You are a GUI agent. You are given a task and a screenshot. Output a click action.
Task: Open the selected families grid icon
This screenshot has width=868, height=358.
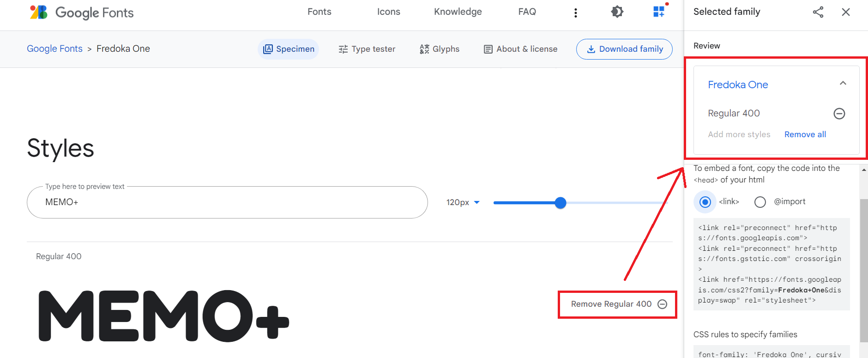pyautogui.click(x=659, y=12)
